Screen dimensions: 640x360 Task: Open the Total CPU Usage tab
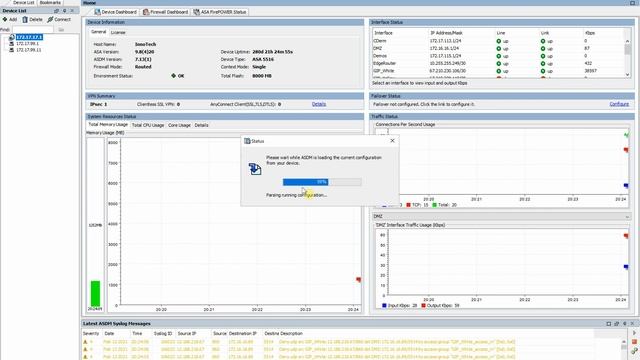pos(148,125)
